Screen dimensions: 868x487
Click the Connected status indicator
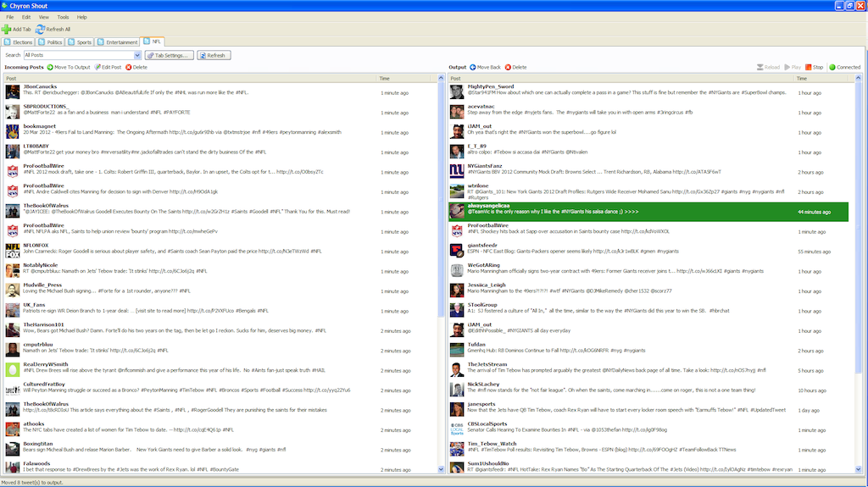pos(845,67)
